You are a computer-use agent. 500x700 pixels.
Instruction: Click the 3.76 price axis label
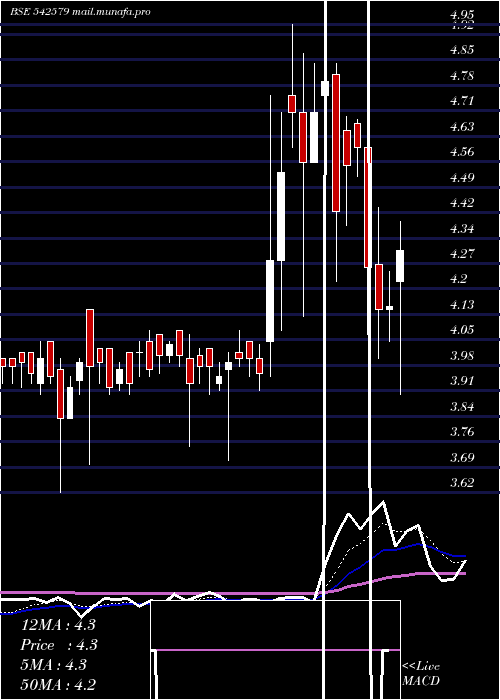click(x=462, y=432)
